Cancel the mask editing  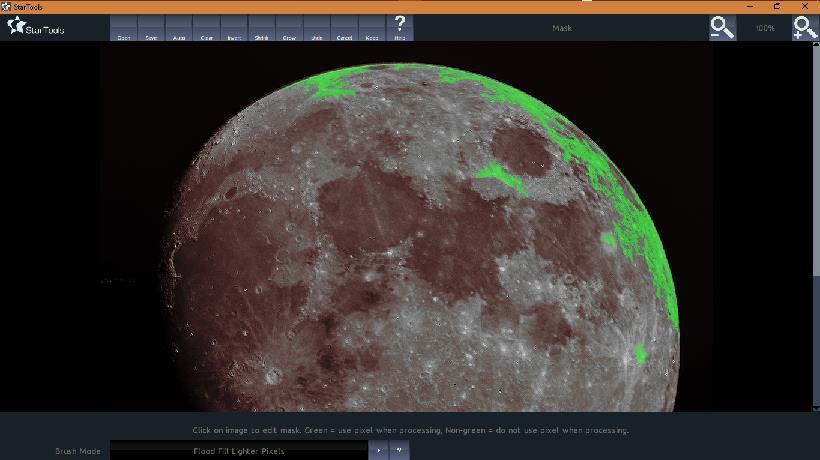coord(344,28)
